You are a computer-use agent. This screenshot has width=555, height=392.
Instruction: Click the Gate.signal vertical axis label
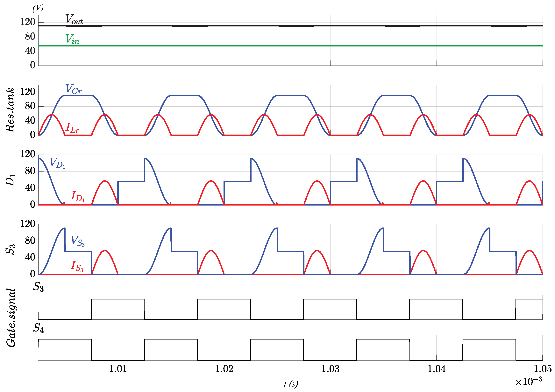[x=11, y=318]
